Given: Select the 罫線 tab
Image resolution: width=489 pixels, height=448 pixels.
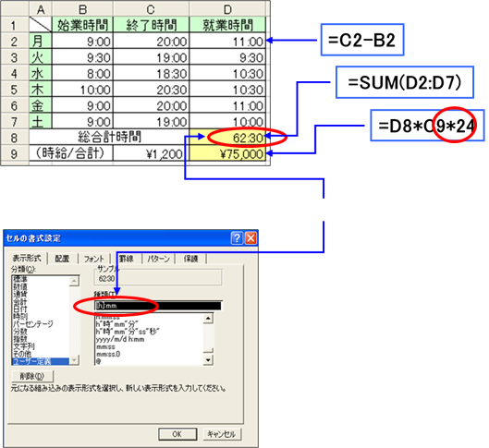Looking at the screenshot, I should click(127, 259).
